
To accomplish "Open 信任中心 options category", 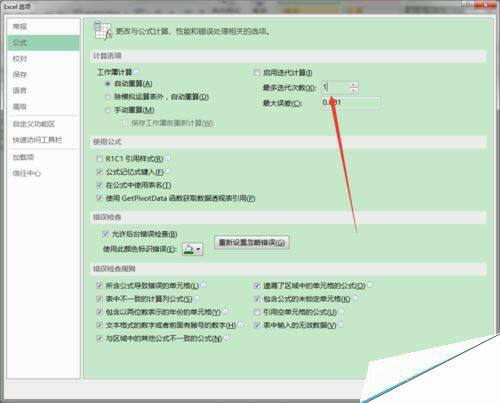I will 44,173.
